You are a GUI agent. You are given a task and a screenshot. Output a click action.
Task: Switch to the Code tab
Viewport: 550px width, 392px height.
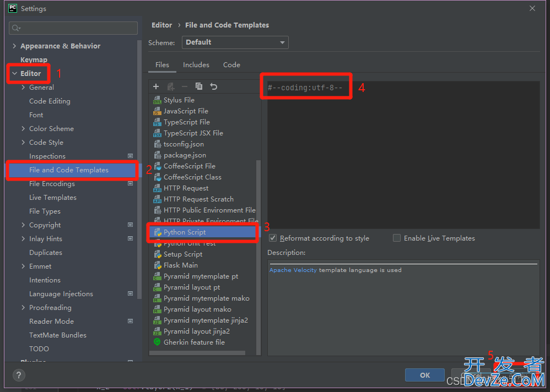click(231, 65)
